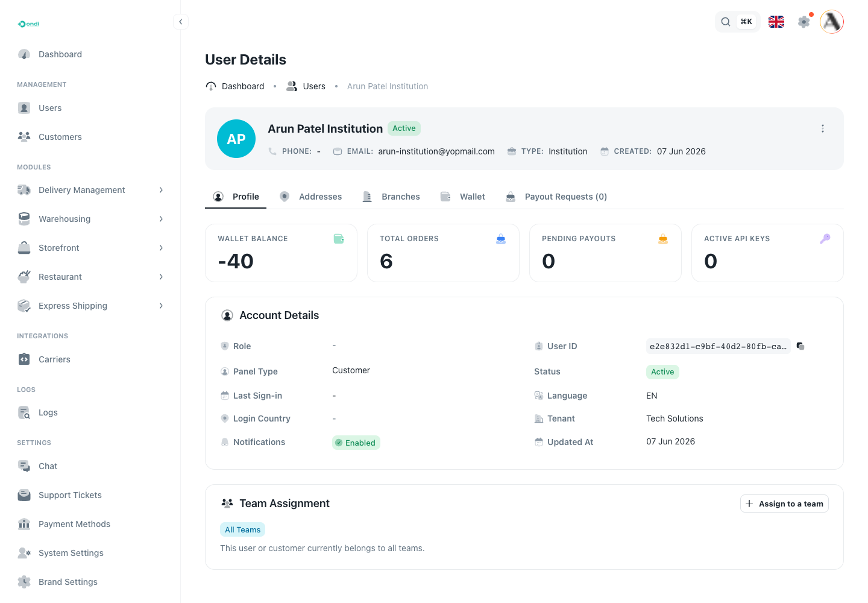Click the Created date 07 Jun 2026
The image size is (868, 603).
681,151
